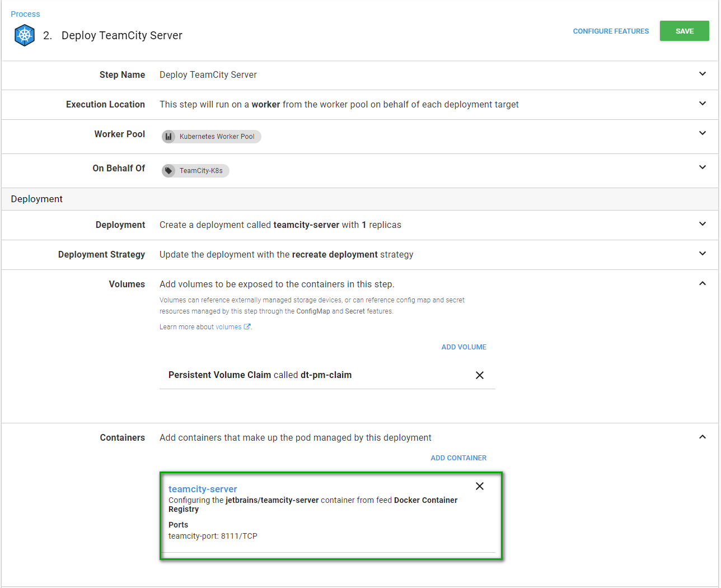Collapse the Volumes section
The width and height of the screenshot is (721, 588).
(x=703, y=283)
